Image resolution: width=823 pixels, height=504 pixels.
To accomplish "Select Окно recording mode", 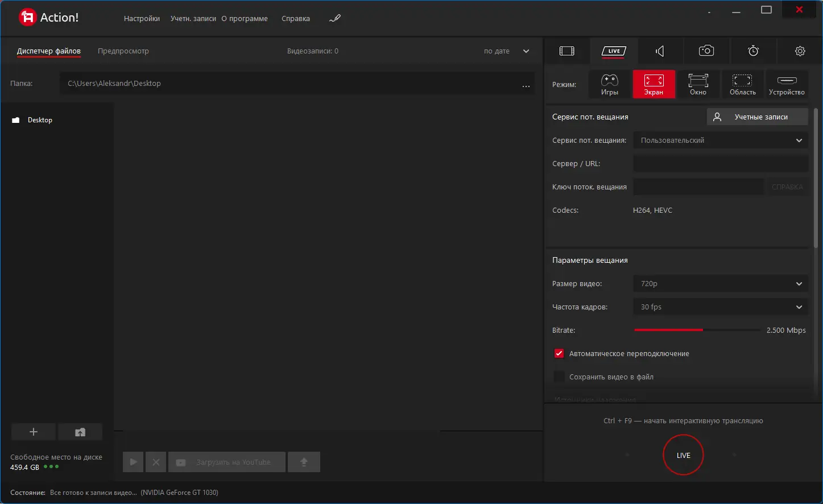I will click(698, 84).
